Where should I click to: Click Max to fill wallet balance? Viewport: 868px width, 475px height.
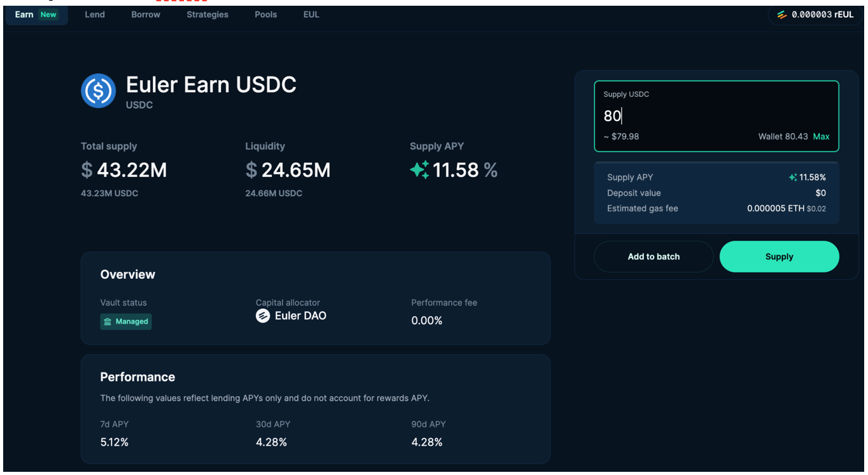coord(821,136)
